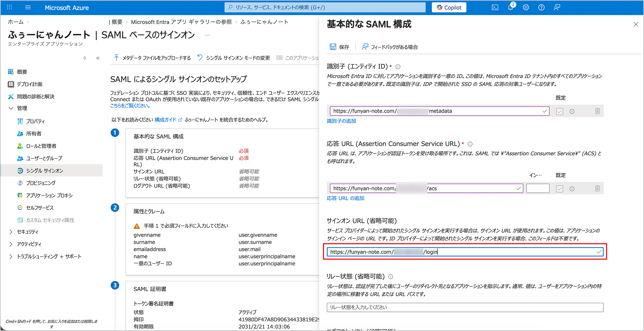The image size is (644, 331).
Task: Click the Copilot button
Action: tap(449, 7)
